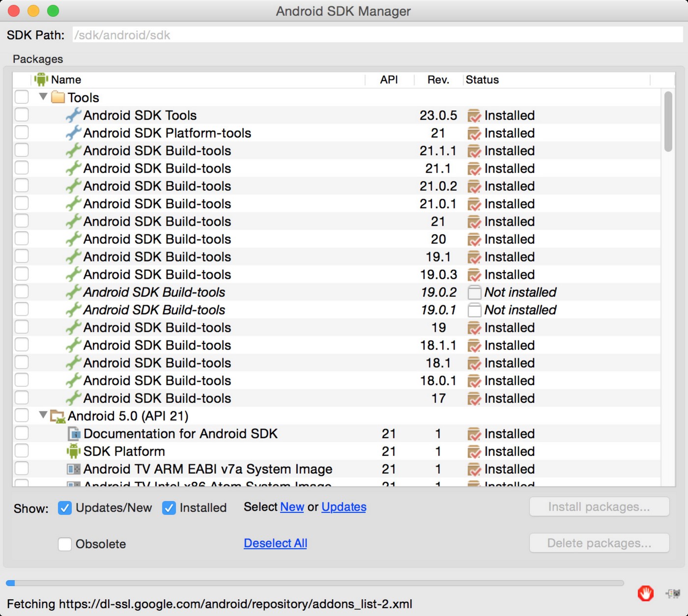Click the installed status icon for Platform-tools
This screenshot has height=616, width=688.
474,134
